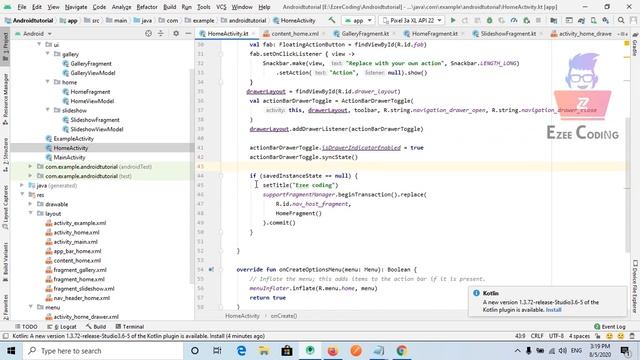Select MainActivity in project tree
This screenshot has width=640, height=360.
[x=69, y=157]
